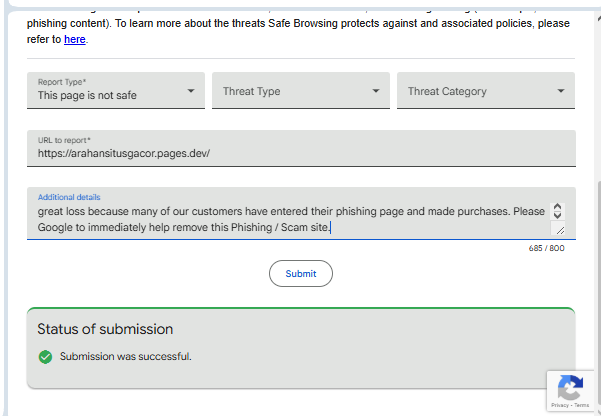The height and width of the screenshot is (416, 601).
Task: Click the "Submission was successful." message
Action: pyautogui.click(x=125, y=357)
